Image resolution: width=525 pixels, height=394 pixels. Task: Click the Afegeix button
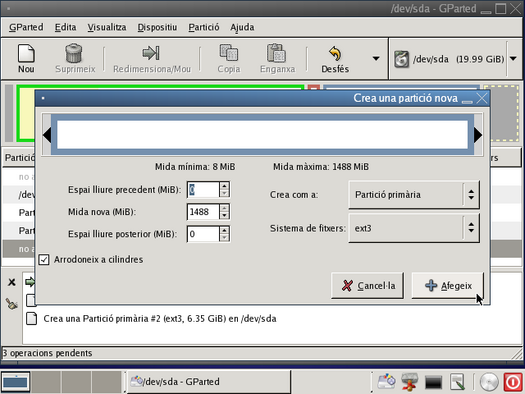coord(448,286)
